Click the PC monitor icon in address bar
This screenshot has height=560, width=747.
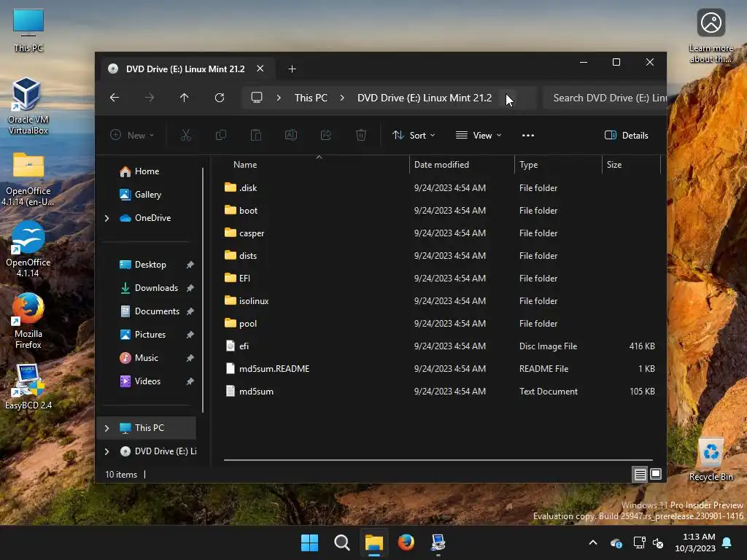pos(257,98)
